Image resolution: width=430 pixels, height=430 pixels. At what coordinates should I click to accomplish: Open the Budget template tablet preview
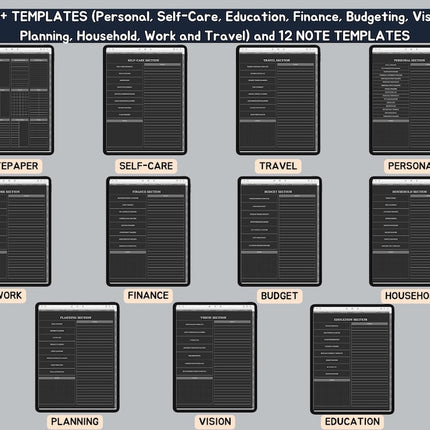(280, 231)
